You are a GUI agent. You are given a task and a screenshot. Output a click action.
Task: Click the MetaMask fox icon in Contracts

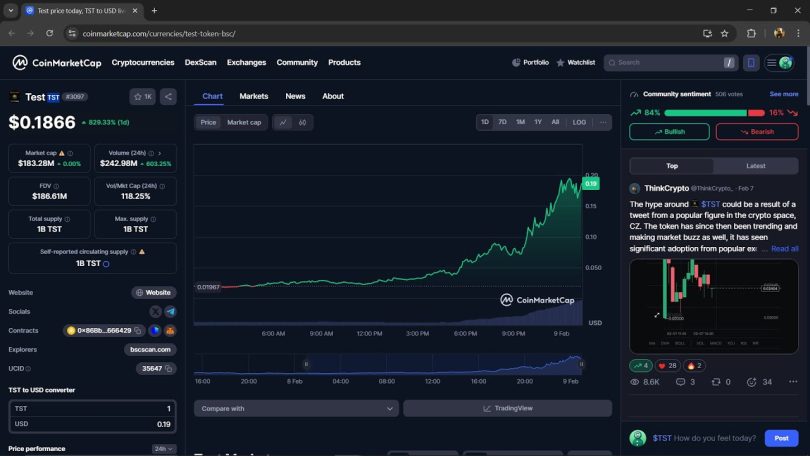click(x=170, y=331)
